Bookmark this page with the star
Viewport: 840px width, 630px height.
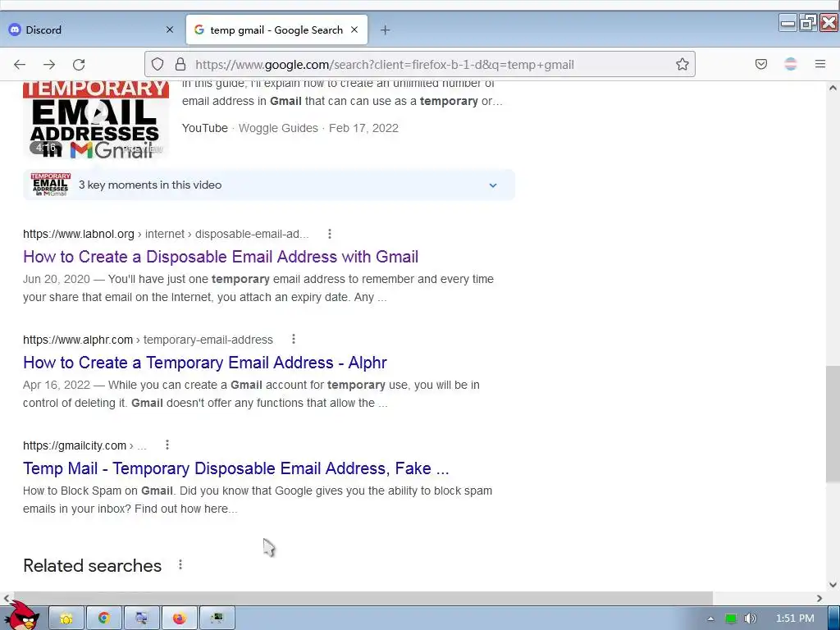(682, 64)
